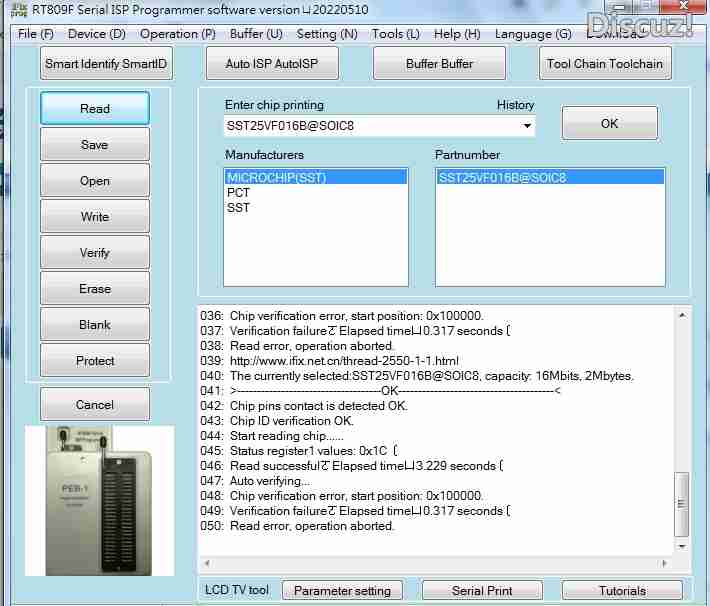Open the Buffer (U) menu
The width and height of the screenshot is (710, 606).
coord(256,34)
